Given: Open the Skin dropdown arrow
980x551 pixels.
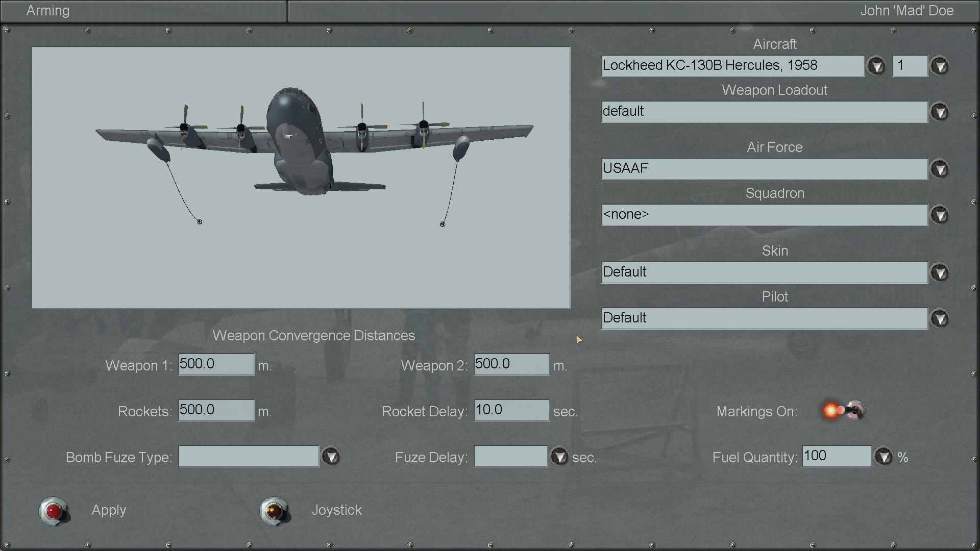Looking at the screenshot, I should [940, 273].
